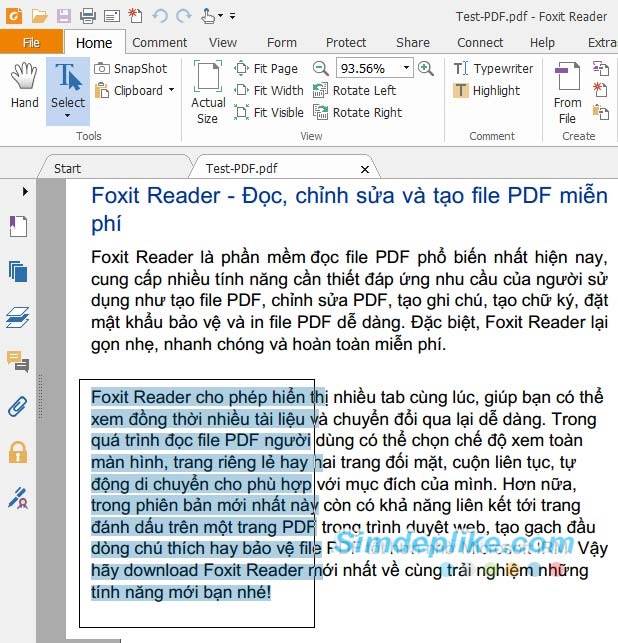Print the document via printer icon
Viewport: 618px width, 643px height.
(88, 16)
